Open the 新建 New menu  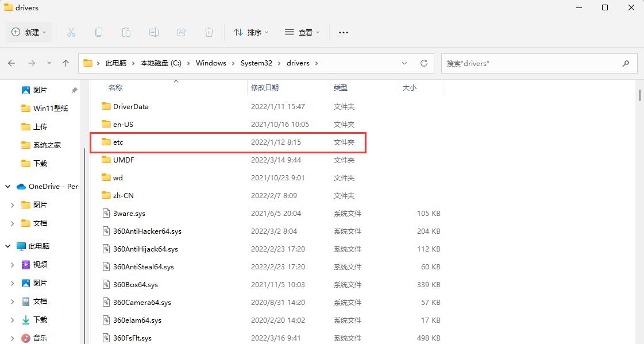pyautogui.click(x=28, y=32)
